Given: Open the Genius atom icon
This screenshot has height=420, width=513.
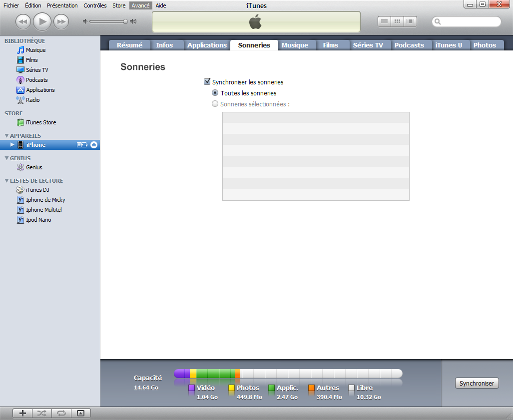Looking at the screenshot, I should click(x=20, y=167).
